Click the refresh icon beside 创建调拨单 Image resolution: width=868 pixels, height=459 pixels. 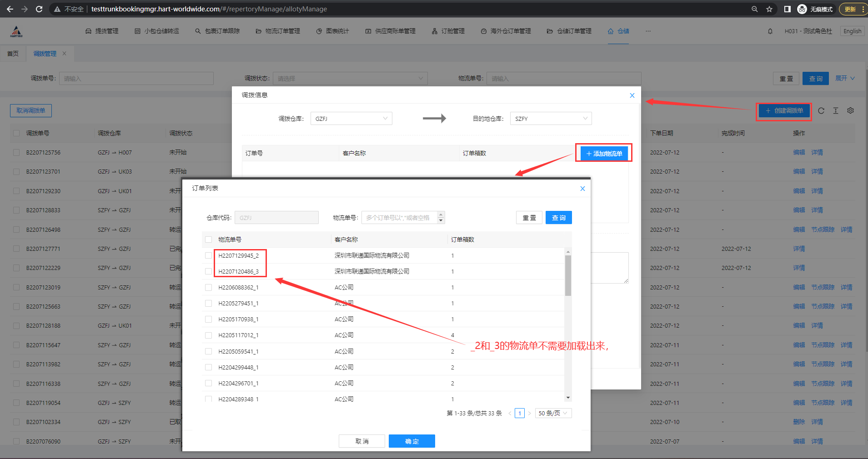821,110
